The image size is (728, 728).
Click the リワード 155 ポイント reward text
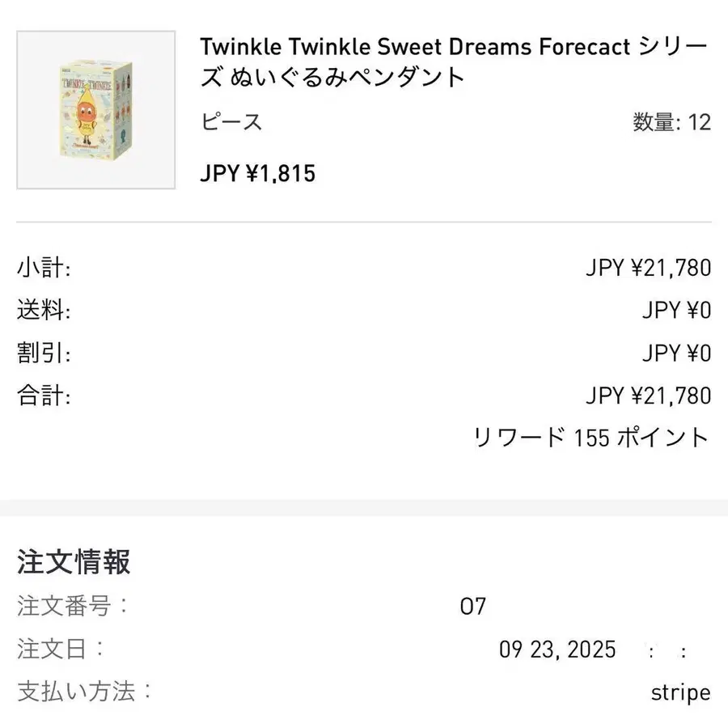click(x=591, y=438)
